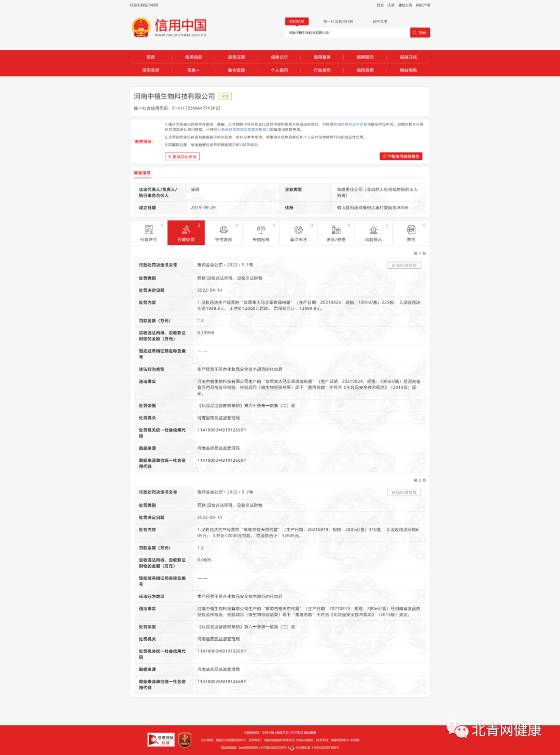
Task: Click the 失信惩戒 scales icon
Action: 261,229
